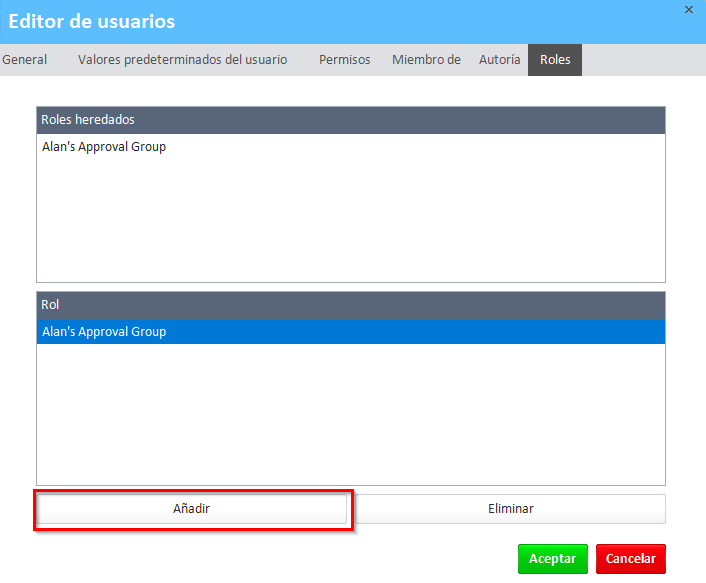Select Alan's Approval Group under Roles heredados
The height and width of the screenshot is (583, 706).
tap(104, 147)
